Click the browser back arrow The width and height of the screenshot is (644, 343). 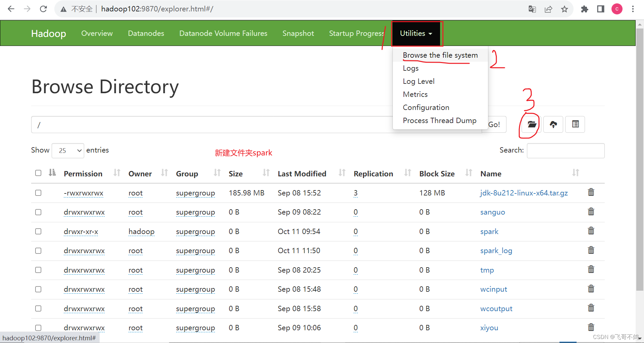[11, 9]
